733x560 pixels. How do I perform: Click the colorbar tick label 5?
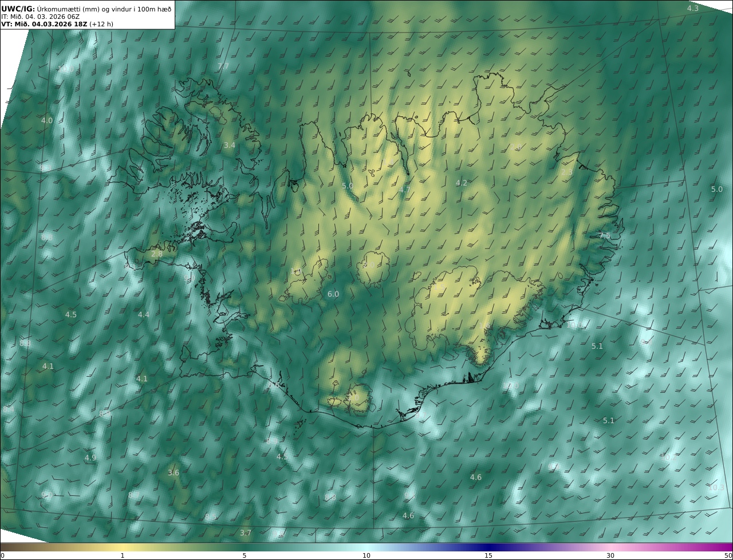point(245,555)
